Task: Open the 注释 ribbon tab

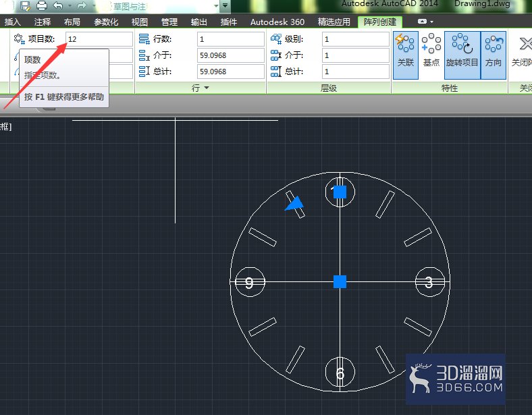Action: (43, 22)
